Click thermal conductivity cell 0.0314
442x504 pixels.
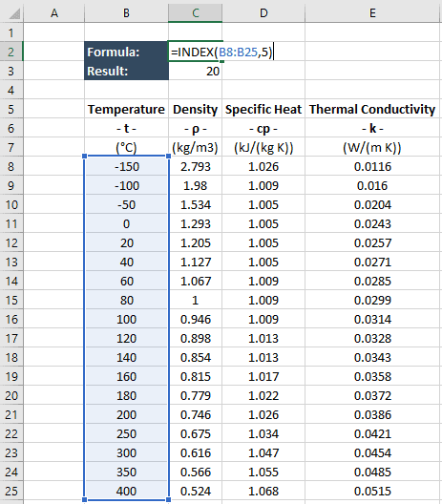tap(372, 319)
